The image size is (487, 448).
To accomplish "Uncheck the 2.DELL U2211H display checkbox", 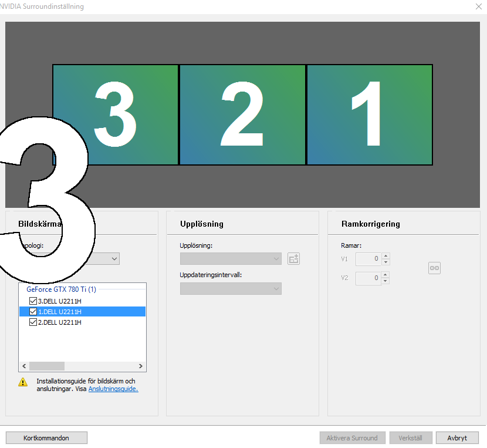I will (33, 322).
